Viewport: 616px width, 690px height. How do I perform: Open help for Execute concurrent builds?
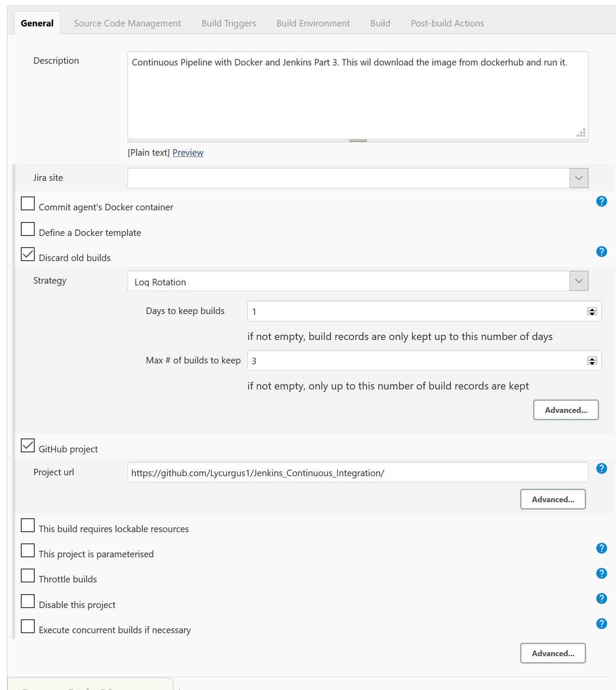601,624
